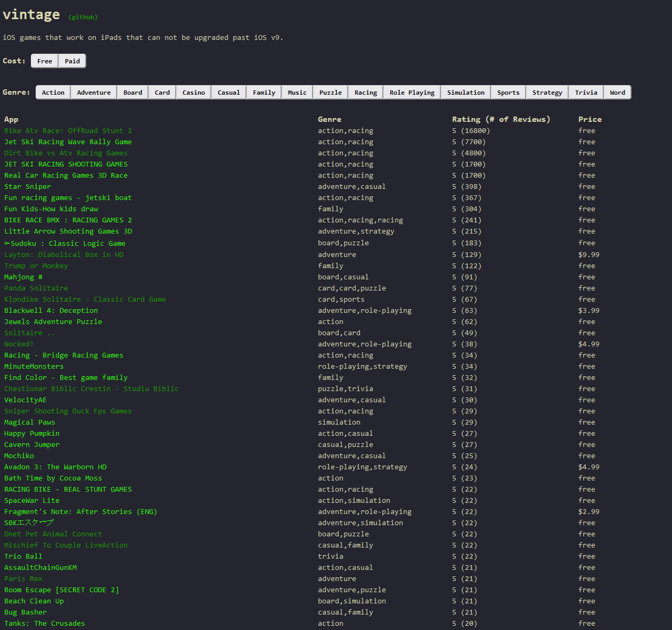Open Bike Atv Race: OffRoad Stunt 2
The width and height of the screenshot is (672, 630).
68,131
